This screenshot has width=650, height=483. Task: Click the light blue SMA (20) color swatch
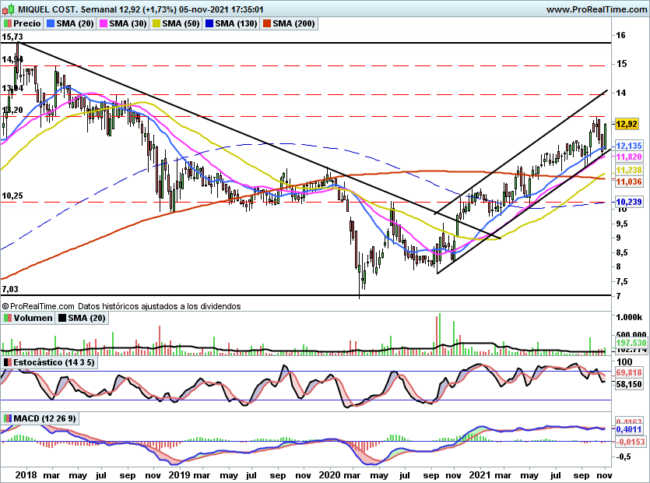click(x=51, y=24)
